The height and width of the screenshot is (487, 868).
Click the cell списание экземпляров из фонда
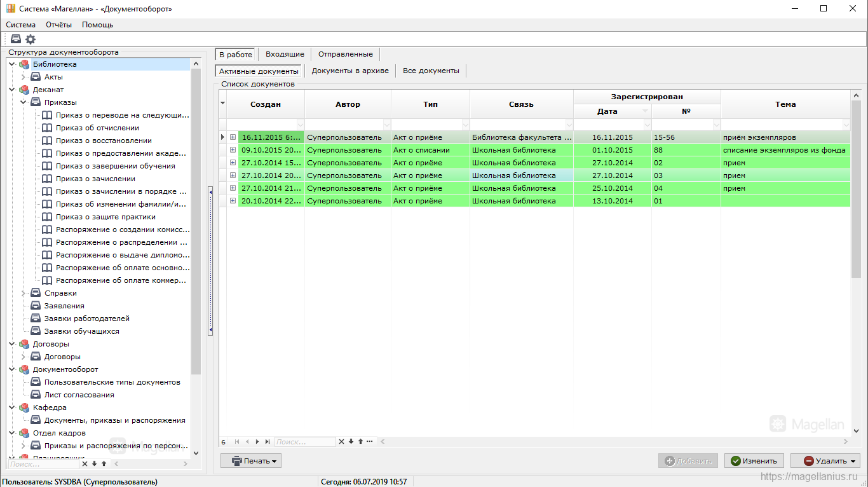point(784,150)
